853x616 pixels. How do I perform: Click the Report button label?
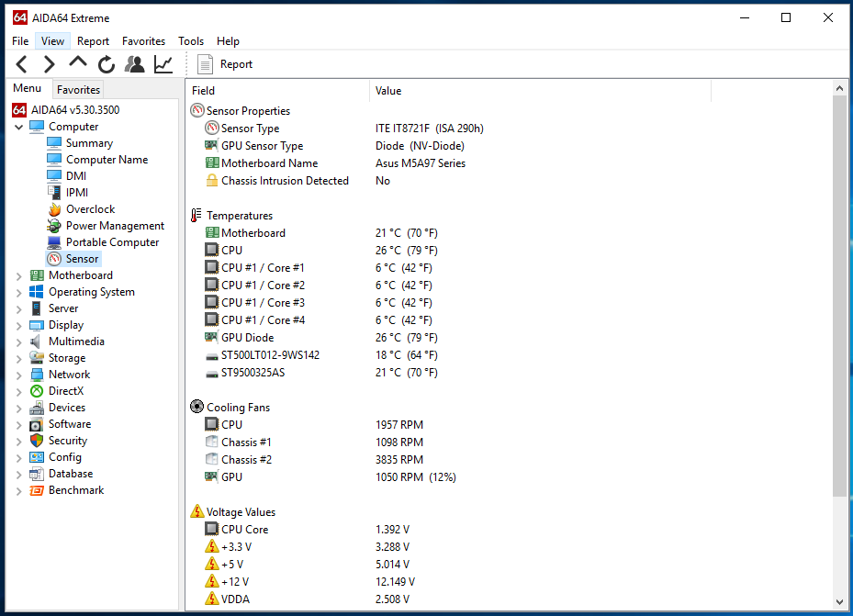tap(236, 64)
